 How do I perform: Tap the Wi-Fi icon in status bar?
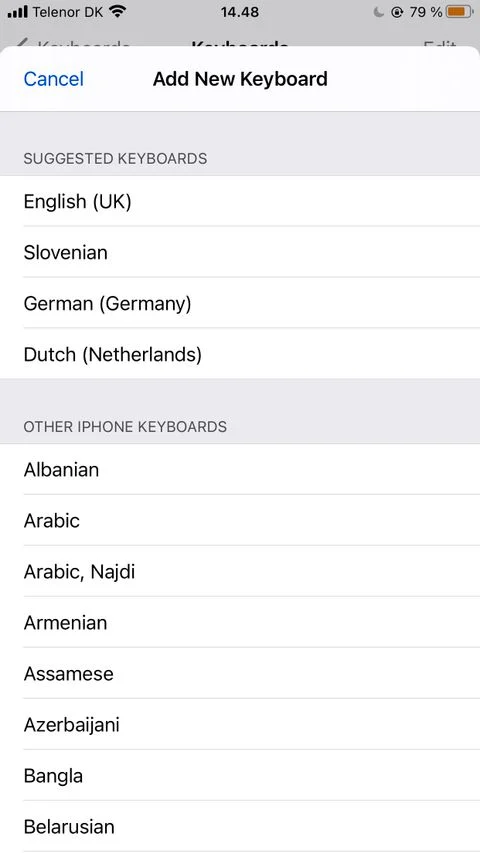tap(117, 11)
